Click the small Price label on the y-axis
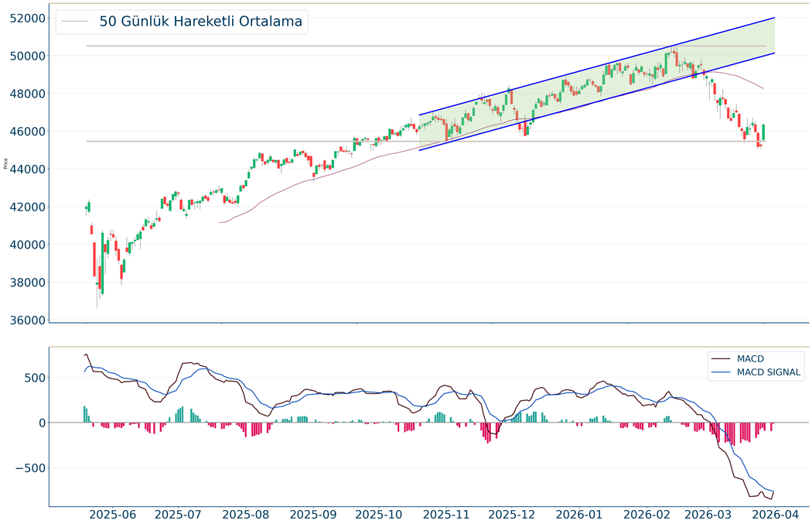This screenshot has width=812, height=524. pyautogui.click(x=6, y=164)
